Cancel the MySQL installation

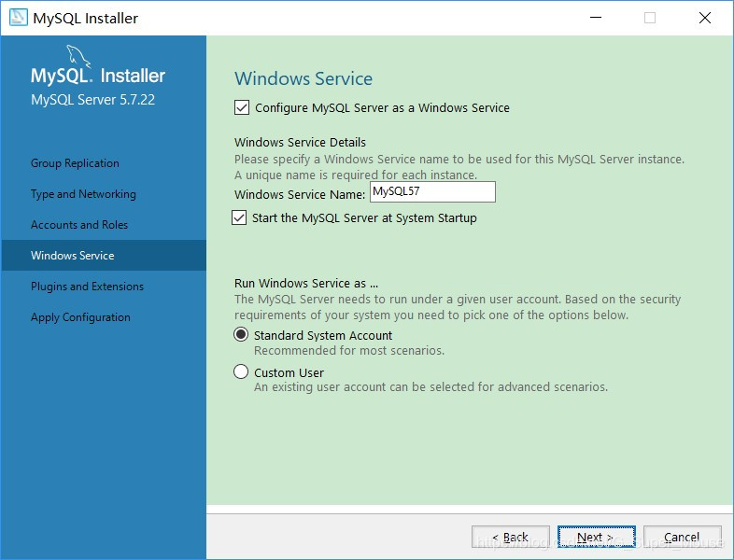(682, 537)
